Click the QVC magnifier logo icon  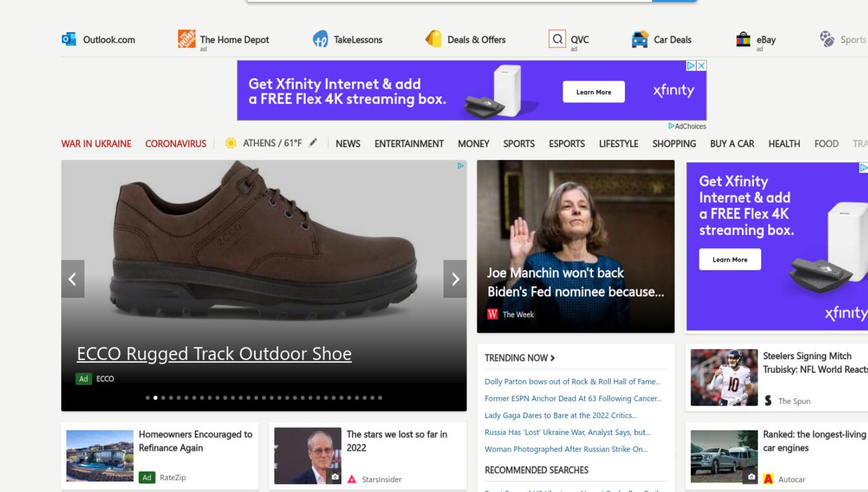(557, 39)
